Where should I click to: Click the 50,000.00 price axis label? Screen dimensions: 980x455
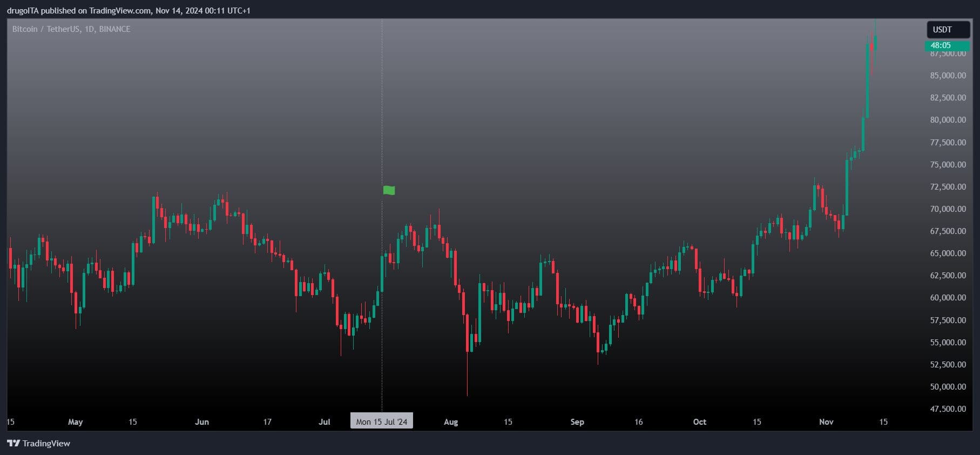click(x=948, y=387)
